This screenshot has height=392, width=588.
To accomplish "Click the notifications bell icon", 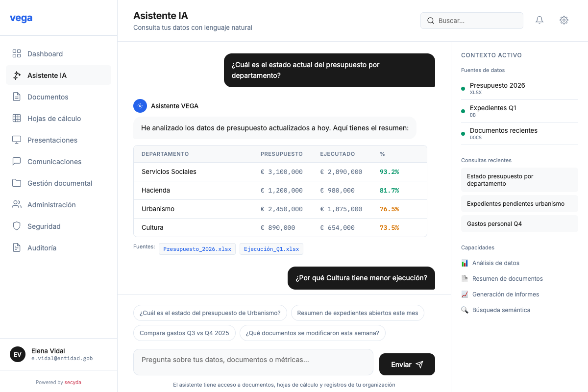I will point(539,20).
